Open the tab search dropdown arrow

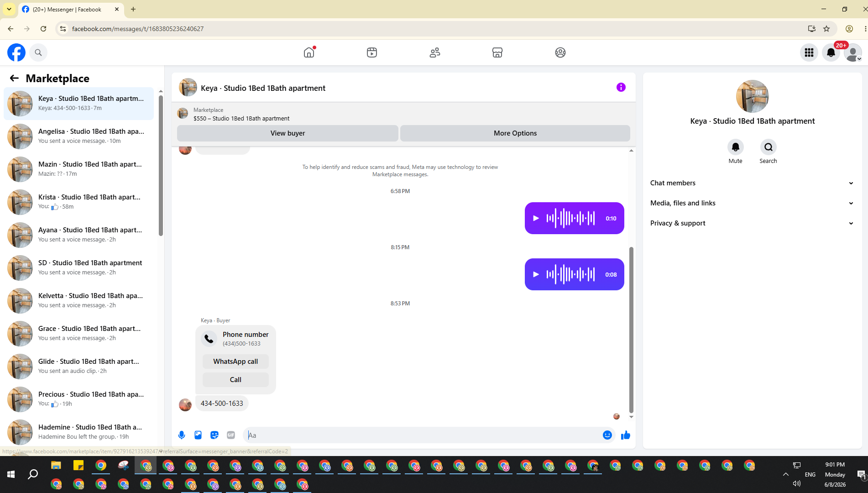9,9
